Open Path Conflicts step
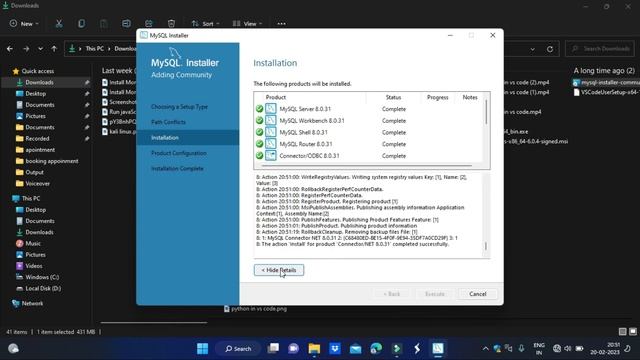Image resolution: width=640 pixels, height=360 pixels. (168, 122)
